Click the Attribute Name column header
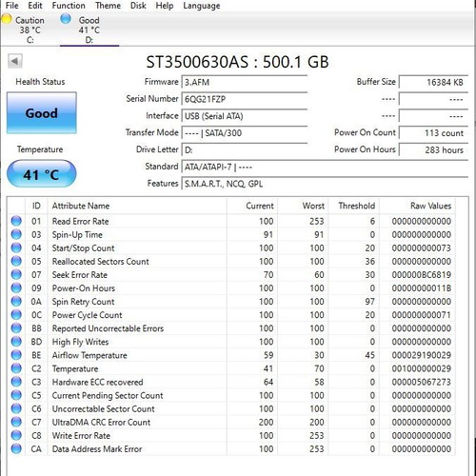The width and height of the screenshot is (476, 476). (137, 206)
